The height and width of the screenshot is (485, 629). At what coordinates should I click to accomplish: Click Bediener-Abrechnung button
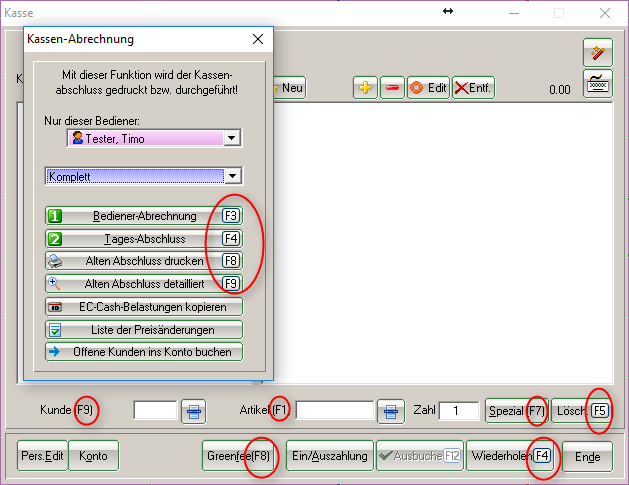(144, 215)
